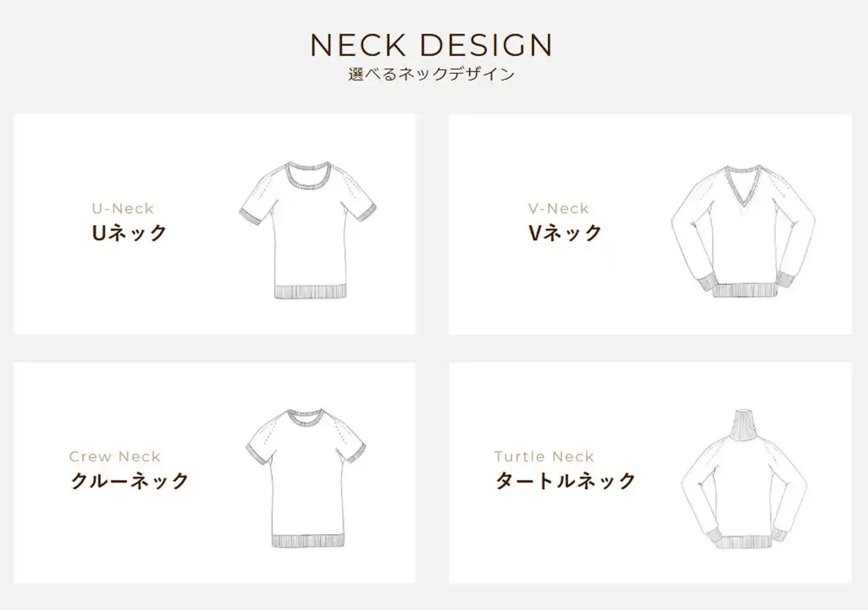This screenshot has height=610, width=868.
Task: Click the Uネック Japanese heading
Action: [130, 233]
